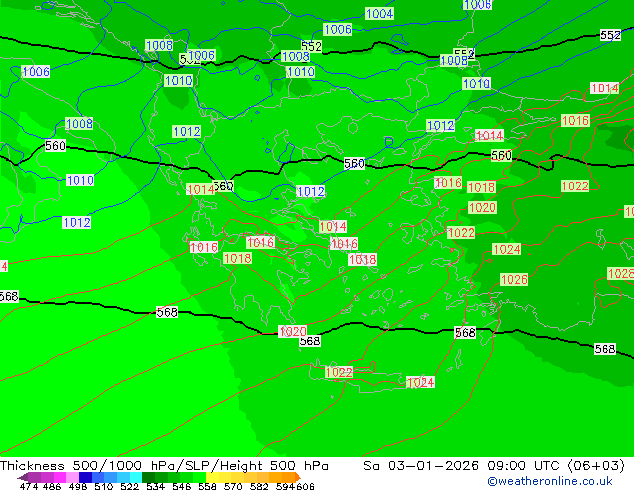
Task: Click legend value 522
Action: 129,486
